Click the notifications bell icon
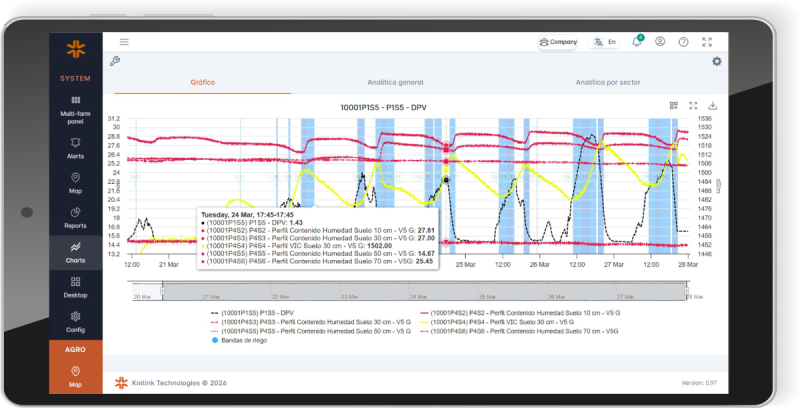 point(637,42)
